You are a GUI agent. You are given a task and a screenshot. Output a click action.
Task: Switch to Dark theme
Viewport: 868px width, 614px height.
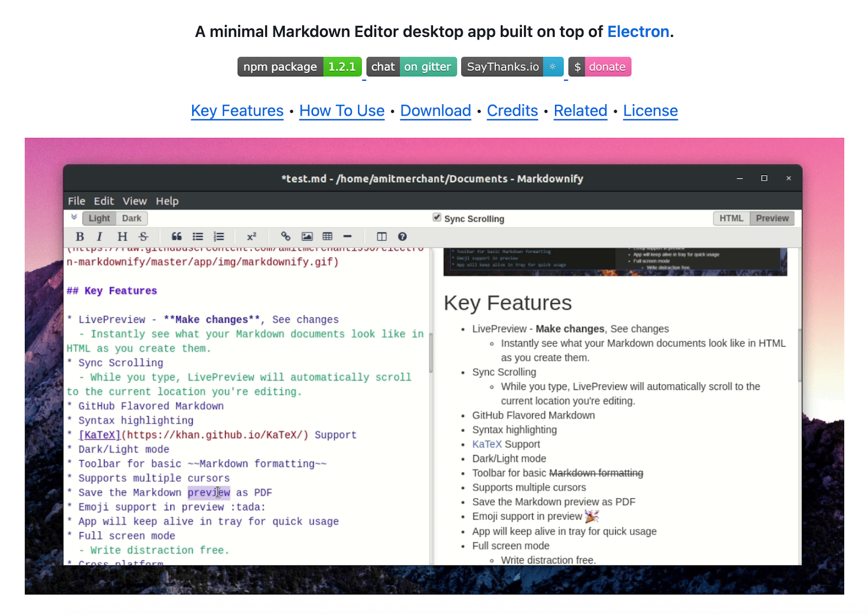pyautogui.click(x=132, y=218)
